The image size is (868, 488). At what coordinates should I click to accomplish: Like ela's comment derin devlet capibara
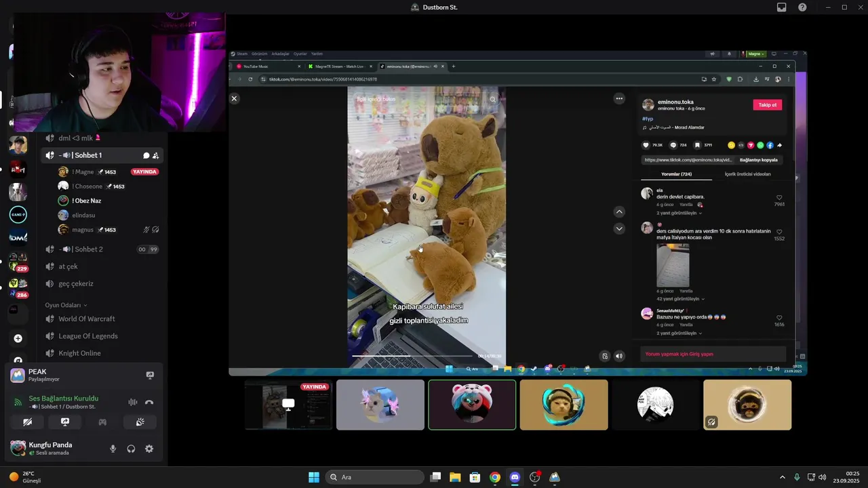coord(779,198)
